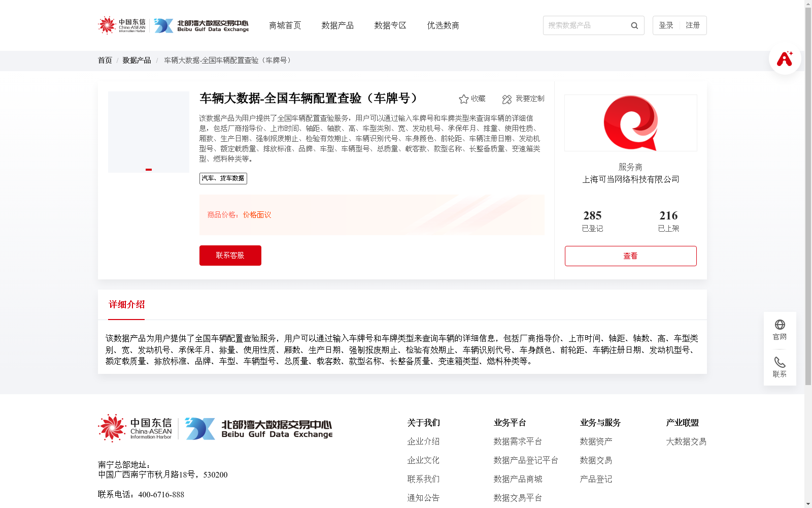
Task: Click the 查看 button under the service provider
Action: 631,256
